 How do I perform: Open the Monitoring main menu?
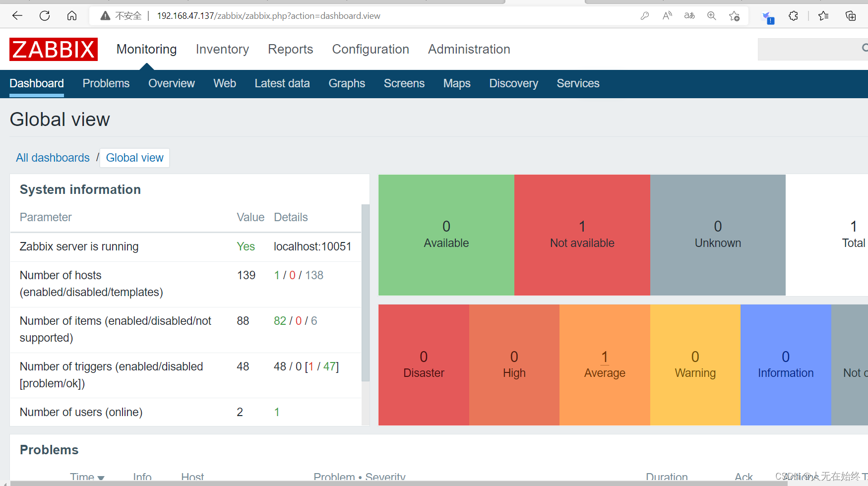tap(147, 49)
